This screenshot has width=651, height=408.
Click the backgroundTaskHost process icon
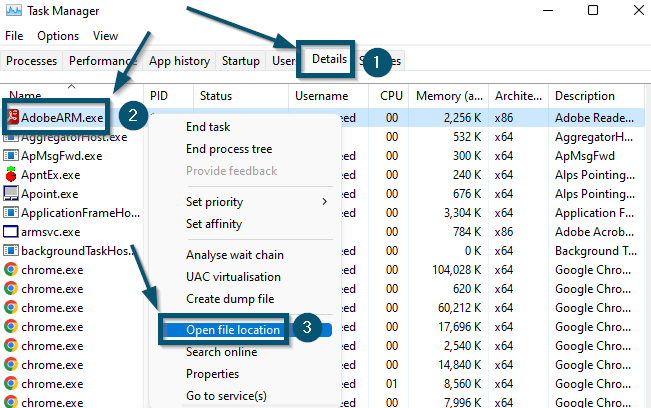[x=11, y=251]
